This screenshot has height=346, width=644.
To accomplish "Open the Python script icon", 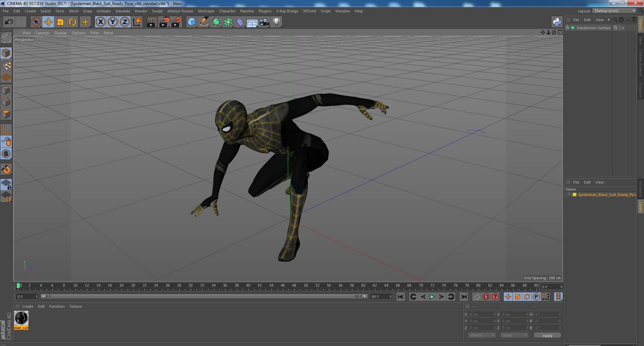I will point(557,22).
